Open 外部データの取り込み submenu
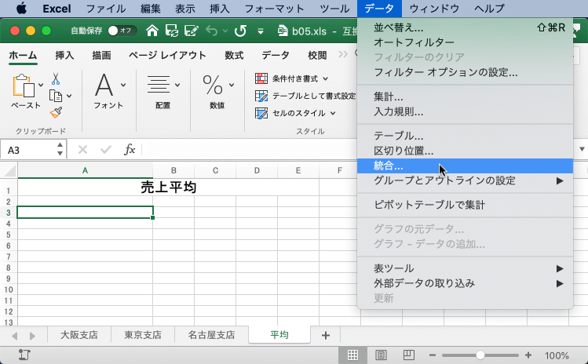The image size is (588, 364). [x=465, y=283]
